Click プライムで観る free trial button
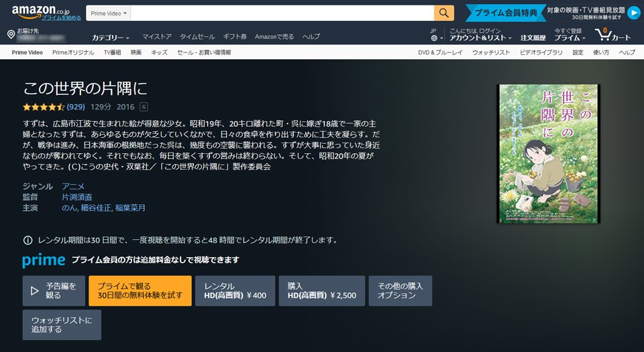 point(140,291)
